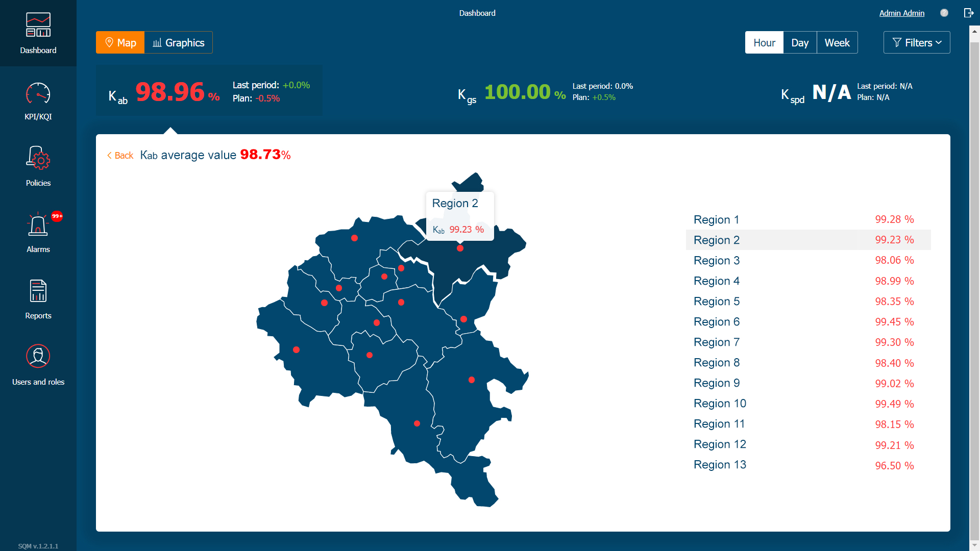
Task: Switch time period to Week
Action: click(837, 43)
